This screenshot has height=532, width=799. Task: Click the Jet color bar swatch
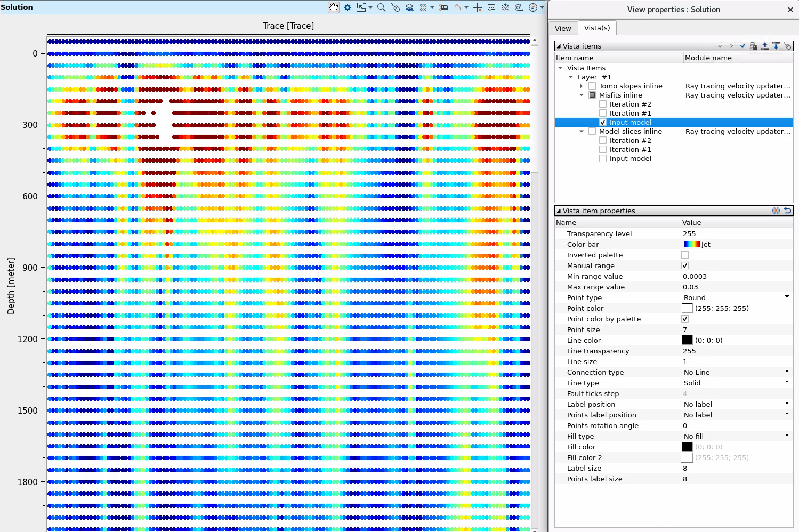click(692, 244)
